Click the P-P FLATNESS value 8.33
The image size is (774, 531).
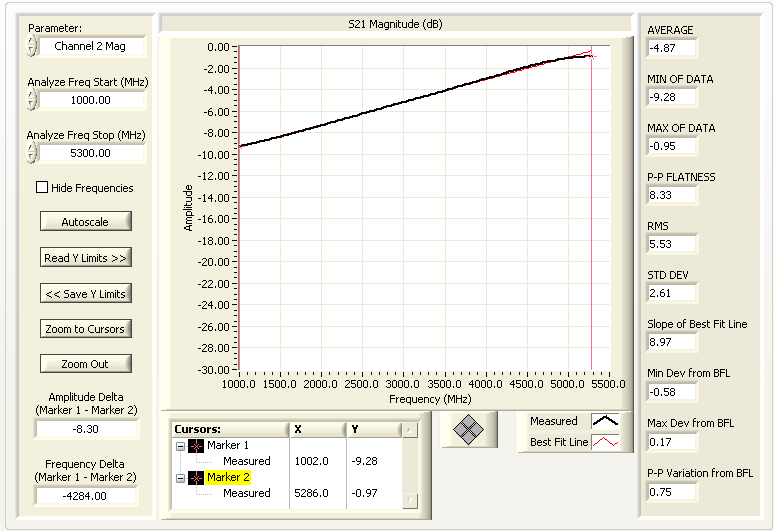pyautogui.click(x=671, y=195)
